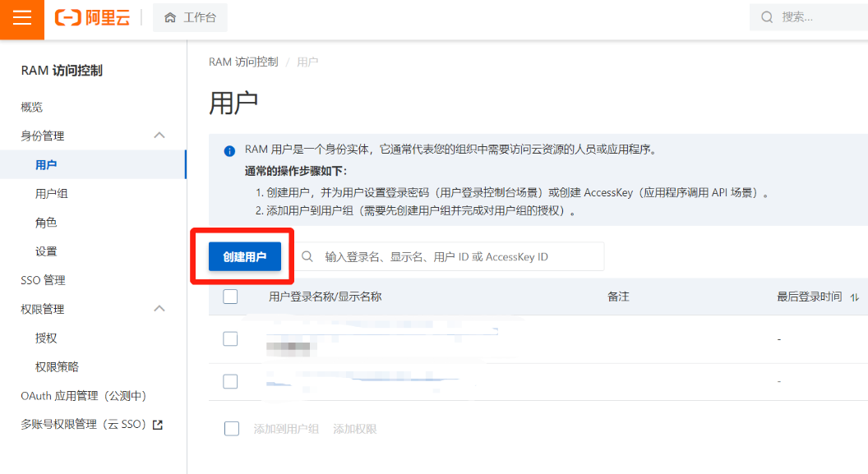This screenshot has height=474, width=868.
Task: Click the blue info icon in notice
Action: [x=230, y=151]
